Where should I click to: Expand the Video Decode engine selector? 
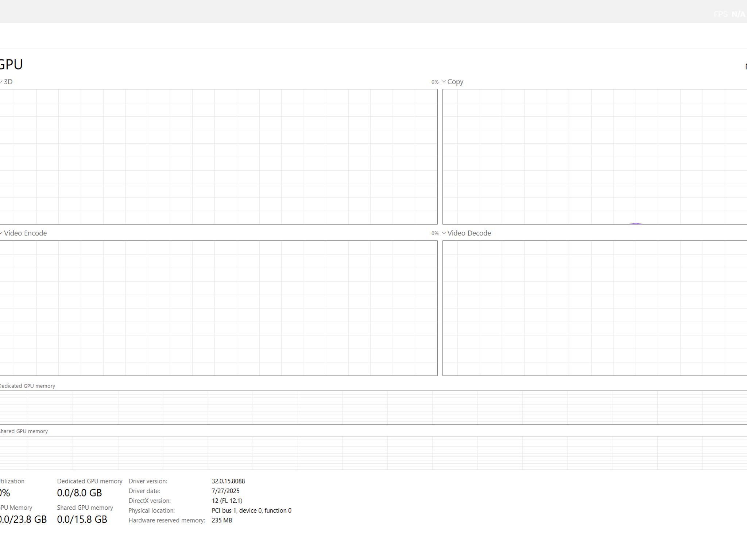pyautogui.click(x=467, y=233)
